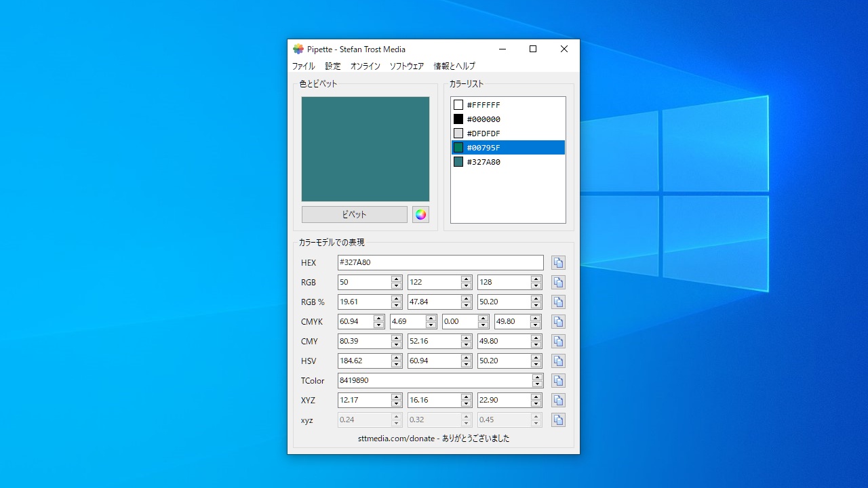Viewport: 868px width, 488px height.
Task: Open the ソフトウェア menu
Action: [407, 66]
